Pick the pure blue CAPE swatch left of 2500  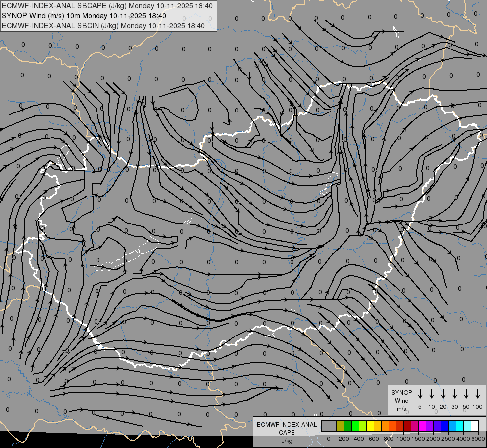445,426
